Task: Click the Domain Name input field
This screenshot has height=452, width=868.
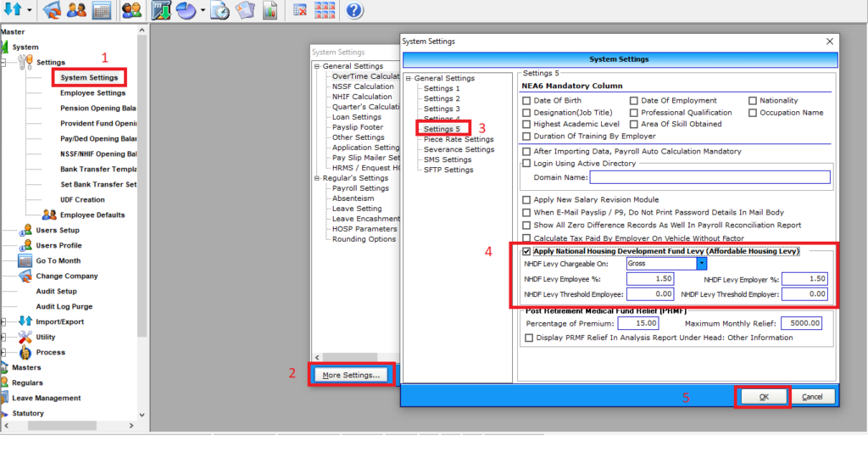Action: tap(709, 177)
